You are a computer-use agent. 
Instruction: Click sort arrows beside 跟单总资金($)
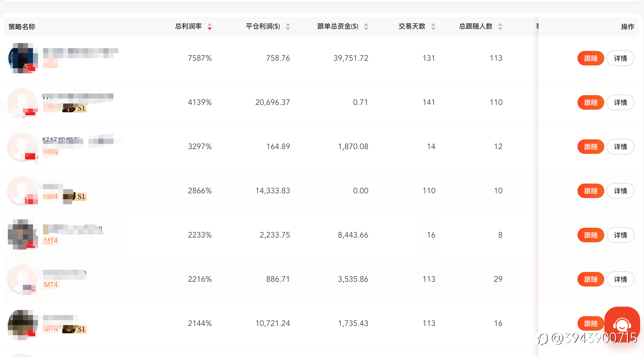click(366, 27)
